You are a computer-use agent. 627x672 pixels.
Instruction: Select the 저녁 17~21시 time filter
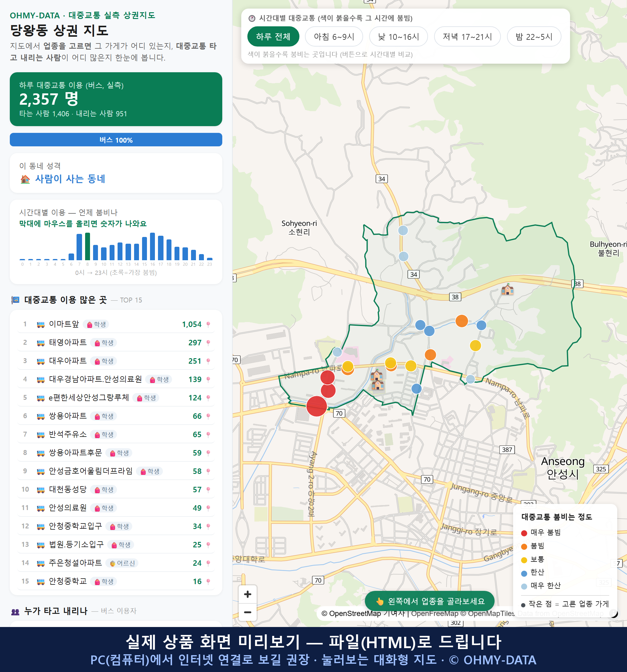(x=467, y=36)
